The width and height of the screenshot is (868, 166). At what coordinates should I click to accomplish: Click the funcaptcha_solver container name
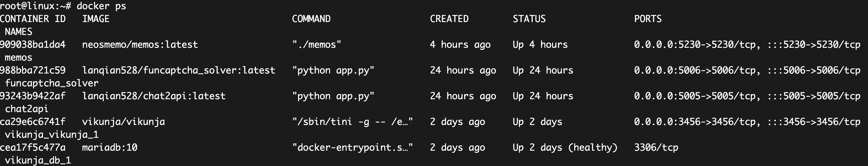52,83
